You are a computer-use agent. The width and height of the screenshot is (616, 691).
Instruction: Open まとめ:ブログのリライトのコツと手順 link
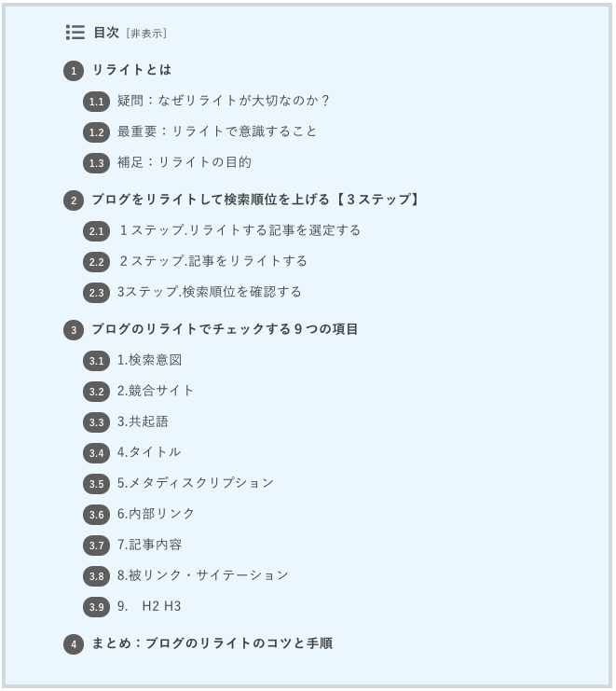click(x=212, y=643)
